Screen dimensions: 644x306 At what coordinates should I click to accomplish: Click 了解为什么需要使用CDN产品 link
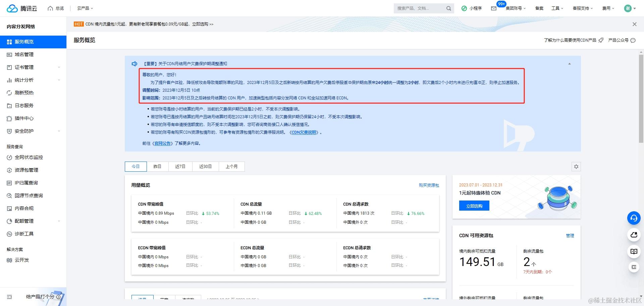(570, 40)
